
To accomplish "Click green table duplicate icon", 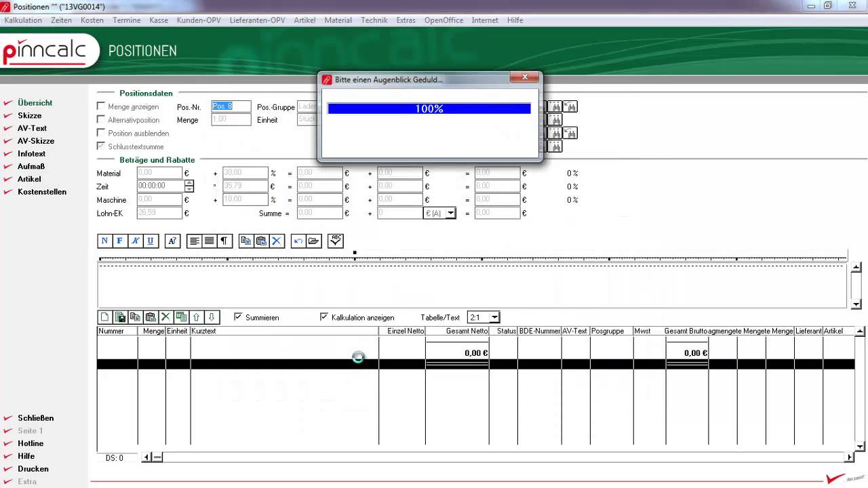I will pyautogui.click(x=181, y=317).
